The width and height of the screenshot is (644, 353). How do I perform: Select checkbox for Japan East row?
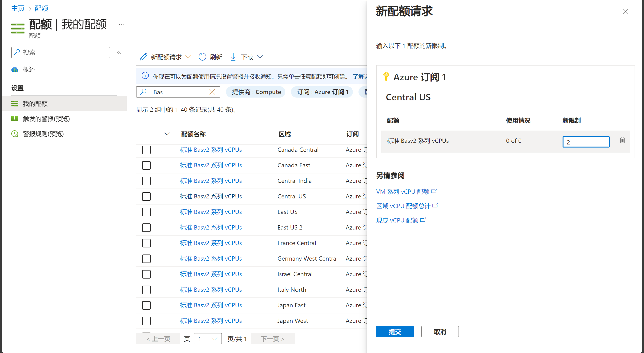click(146, 305)
